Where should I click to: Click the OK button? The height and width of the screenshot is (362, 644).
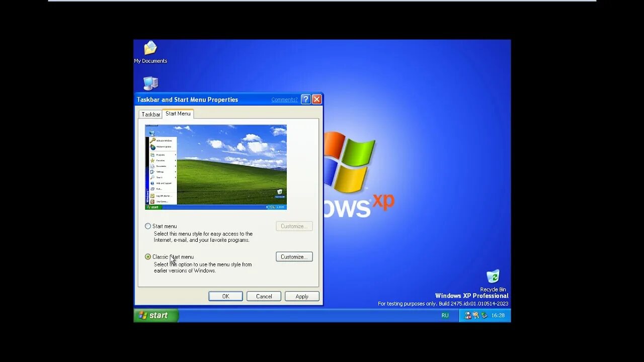[225, 297]
